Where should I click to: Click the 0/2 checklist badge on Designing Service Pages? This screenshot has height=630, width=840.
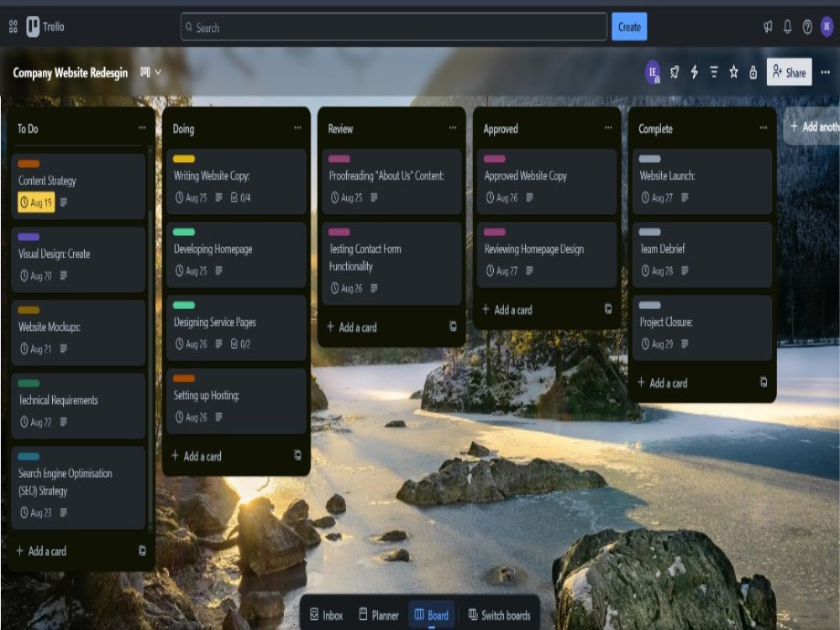click(240, 344)
